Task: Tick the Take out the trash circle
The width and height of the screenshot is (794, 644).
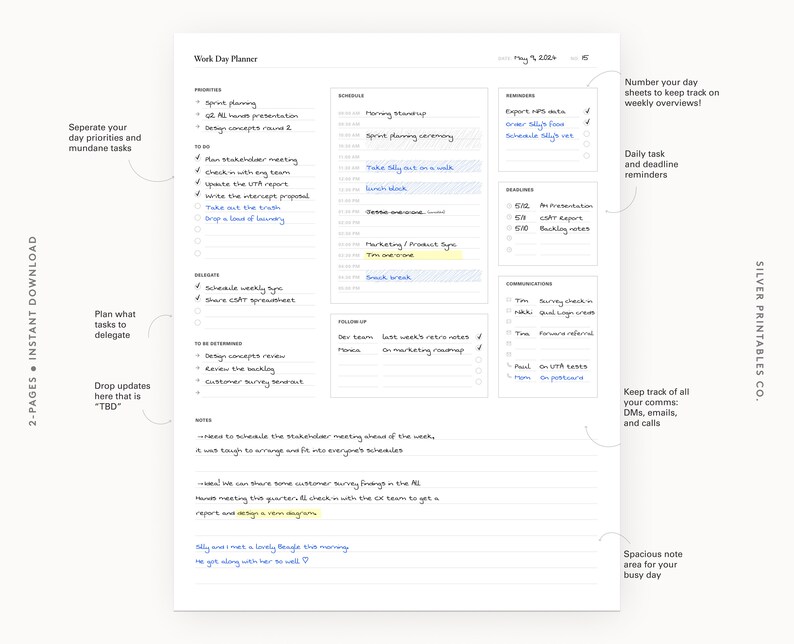Action: point(197,206)
